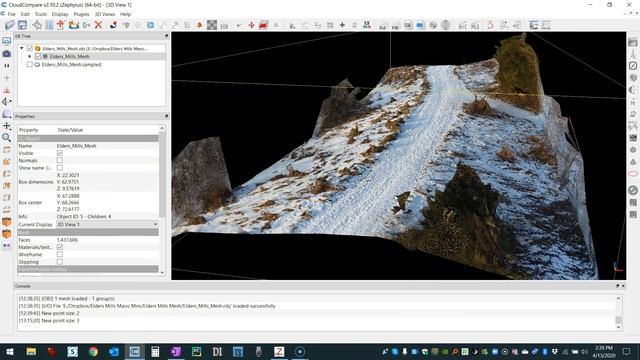Viewport: 640px width, 360px height.
Task: Click the Console scroll-down arrow
Action: click(x=618, y=327)
